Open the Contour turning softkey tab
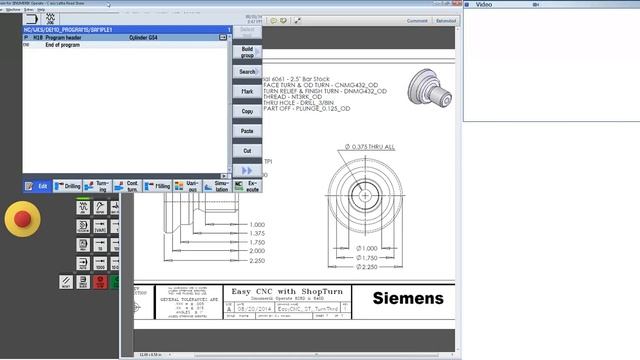Image resolution: width=640 pixels, height=360 pixels. tap(127, 186)
